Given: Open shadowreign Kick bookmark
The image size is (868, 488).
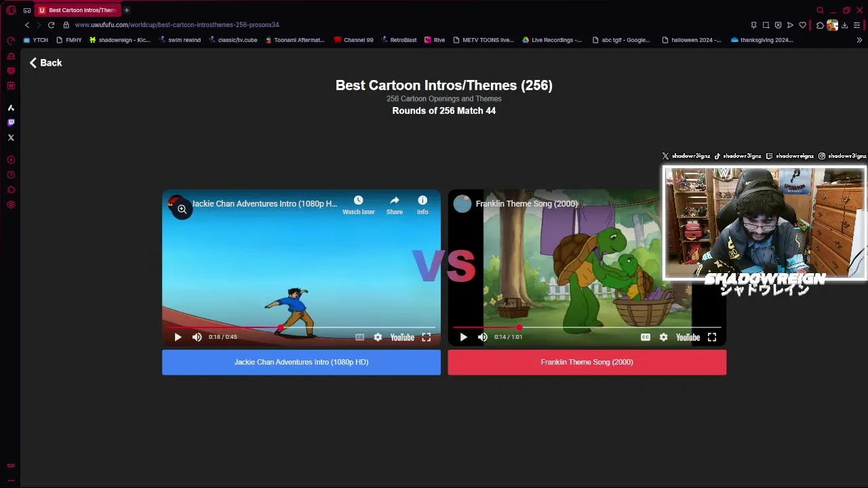Looking at the screenshot, I should pos(119,40).
